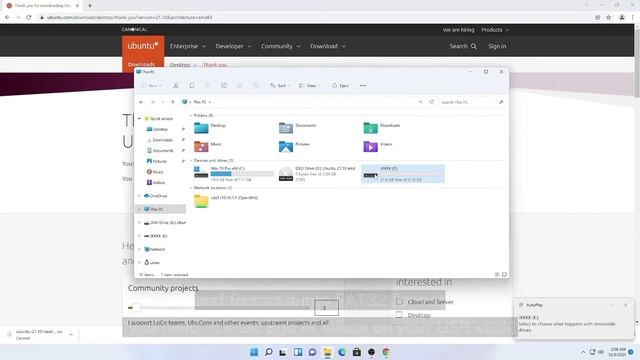Viewport: 640px width, 360px height.
Task: Click the Copy icon in File Explorer toolbar
Action: 192,86
